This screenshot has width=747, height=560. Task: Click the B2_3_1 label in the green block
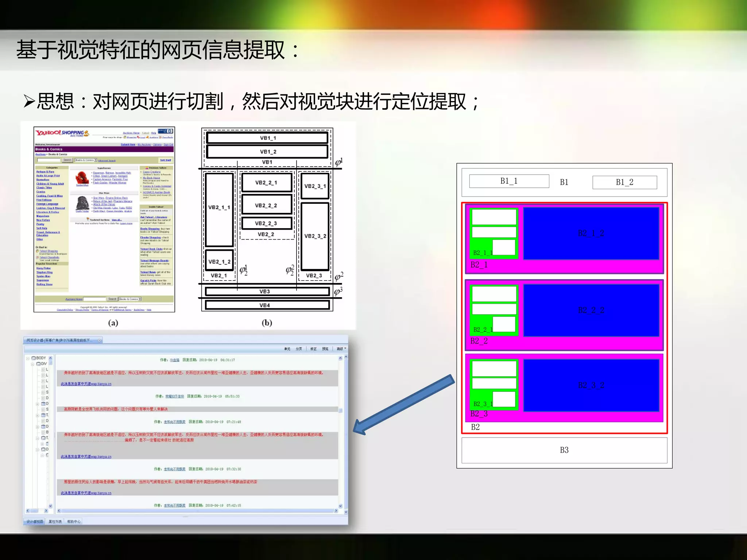point(483,404)
